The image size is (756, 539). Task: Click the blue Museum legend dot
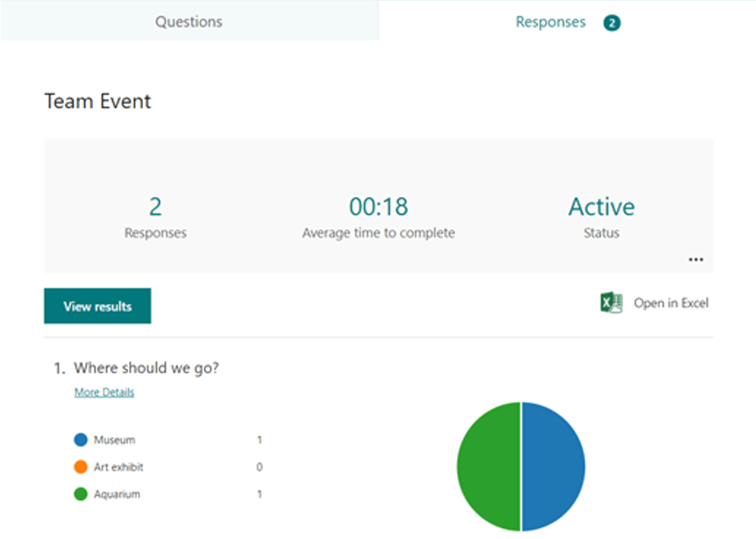point(80,441)
